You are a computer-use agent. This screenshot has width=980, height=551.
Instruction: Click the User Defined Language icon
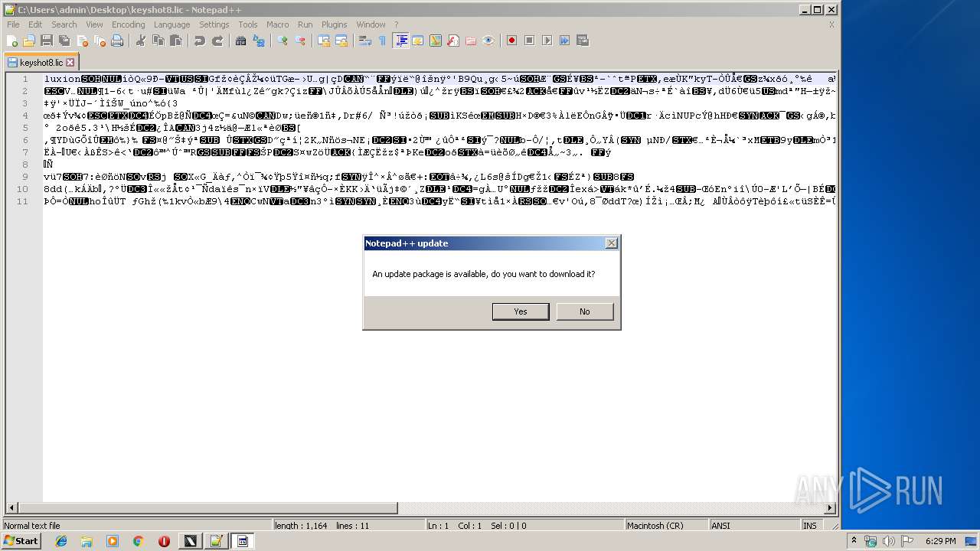(x=418, y=41)
